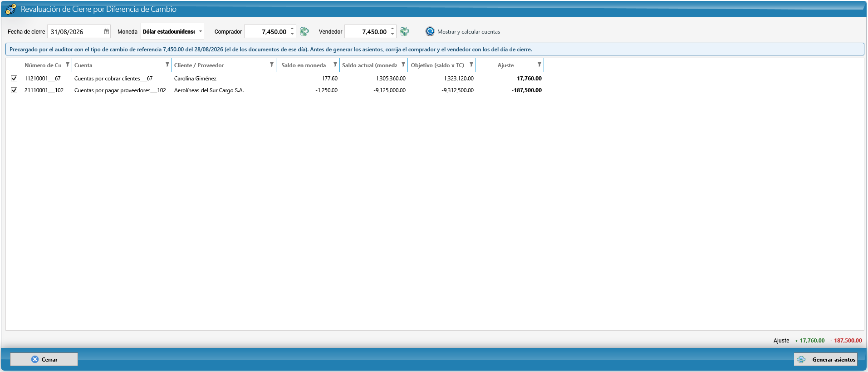
Task: Open the Moneda currency dropdown
Action: coord(201,31)
